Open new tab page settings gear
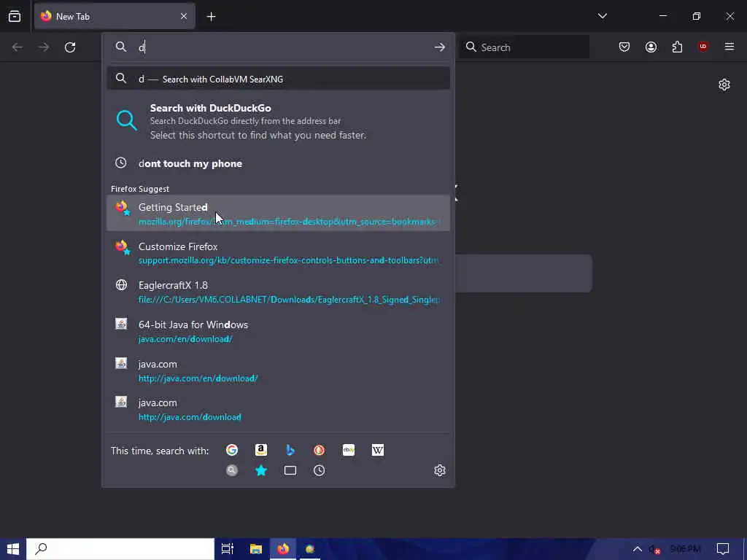 click(x=724, y=85)
